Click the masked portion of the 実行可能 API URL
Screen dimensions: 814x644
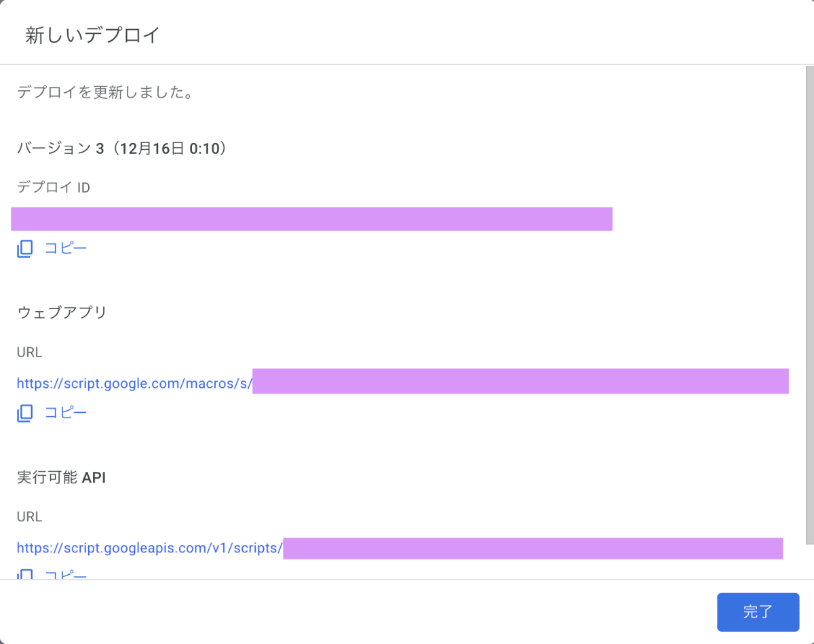[532, 548]
